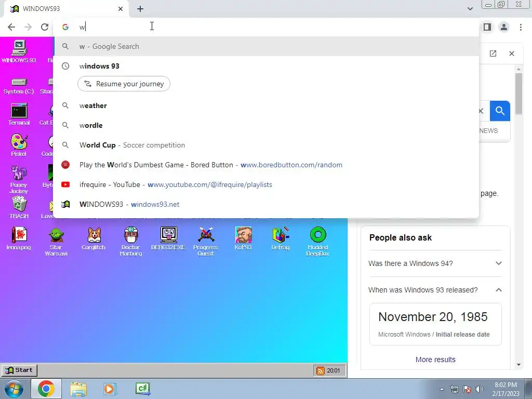
Task: Click the 'More results' link
Action: click(435, 360)
